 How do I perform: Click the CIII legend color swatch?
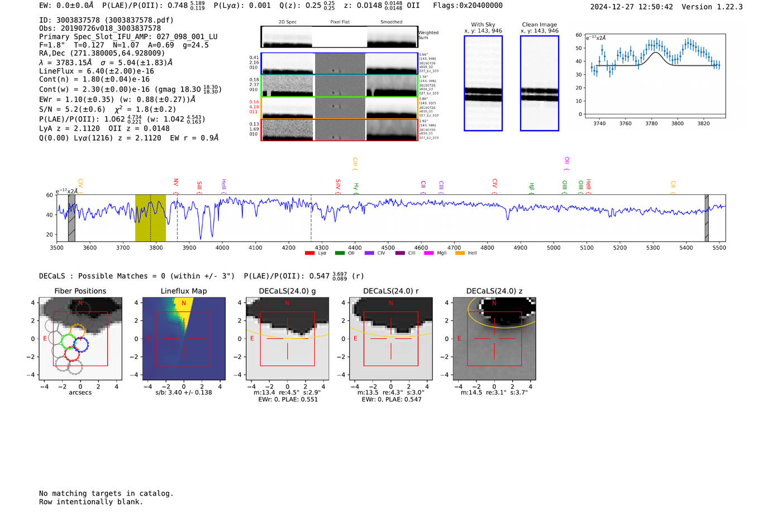click(x=400, y=253)
